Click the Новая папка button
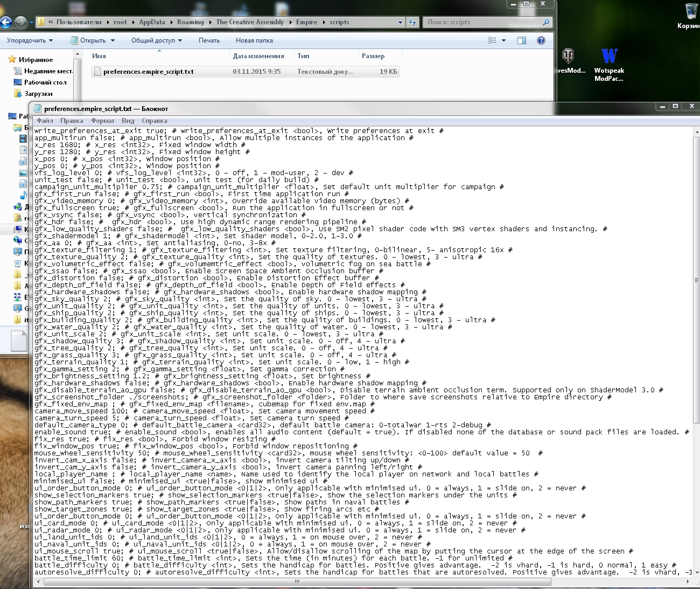The image size is (700, 589). [x=254, y=40]
